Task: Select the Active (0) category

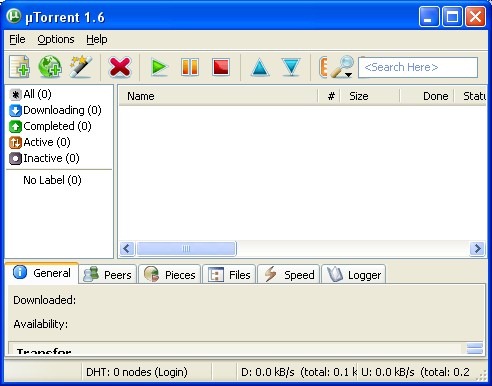Action: tap(40, 142)
